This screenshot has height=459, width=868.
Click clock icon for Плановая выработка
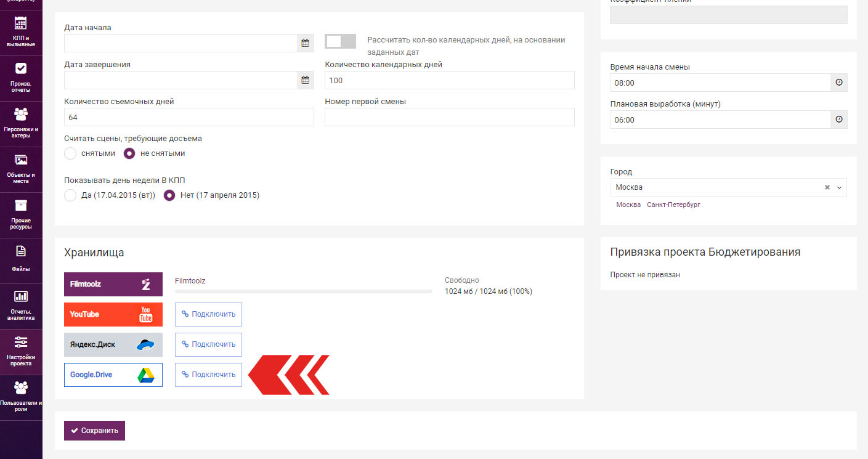(838, 120)
